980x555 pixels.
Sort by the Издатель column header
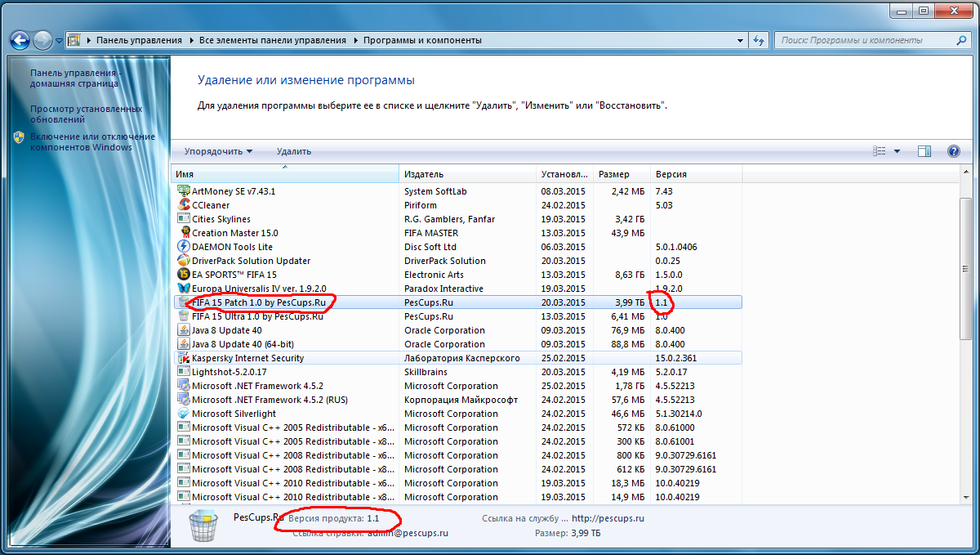pyautogui.click(x=468, y=174)
